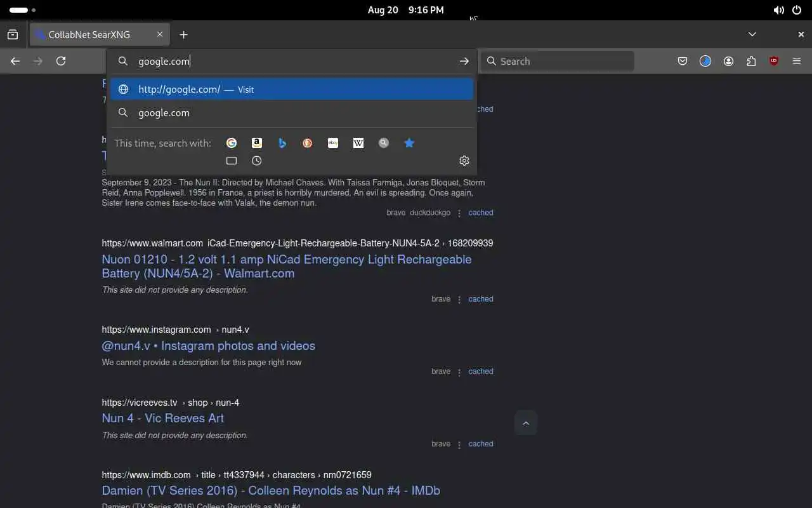Open Damien TV Series IMDb result link
The image size is (812, 508).
click(x=271, y=490)
